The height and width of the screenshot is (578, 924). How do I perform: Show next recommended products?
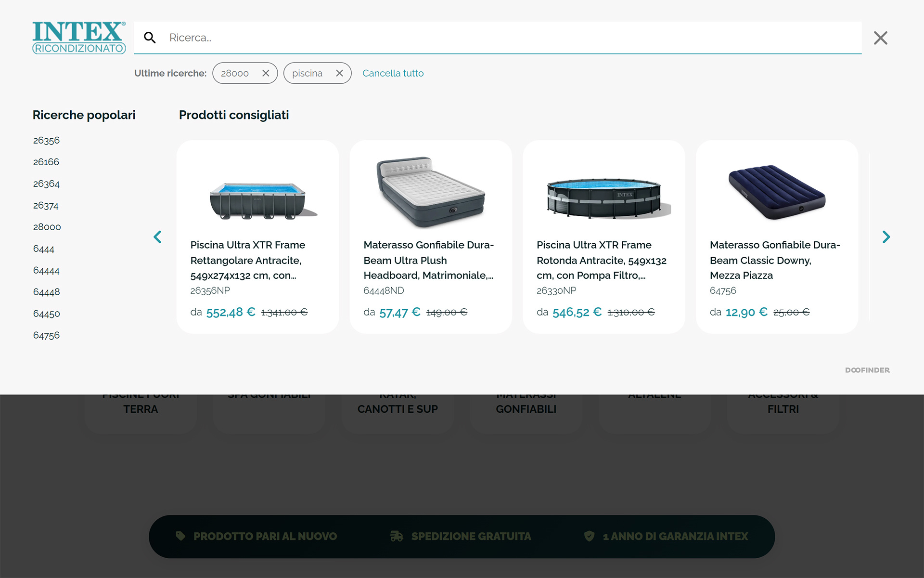coord(886,237)
